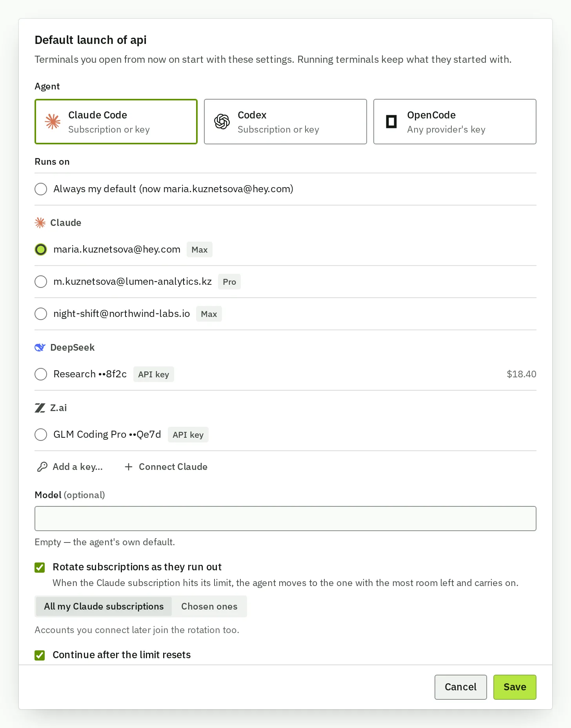The height and width of the screenshot is (728, 571).
Task: Pick the OpenCode agent card
Action: coord(455,122)
